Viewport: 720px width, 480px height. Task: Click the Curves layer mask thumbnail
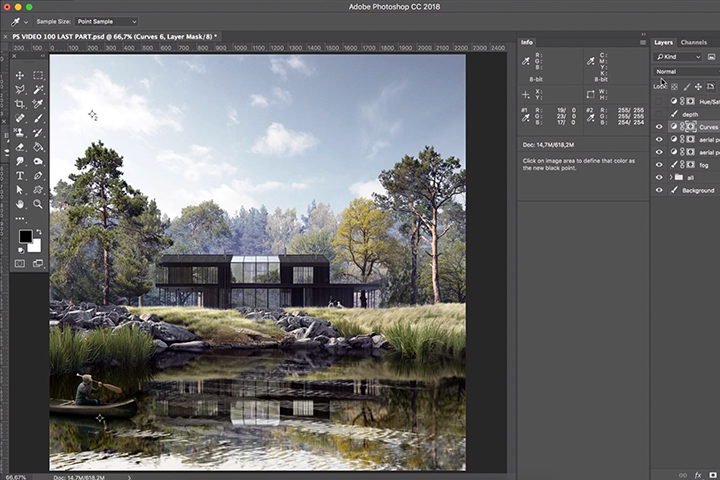[690, 127]
